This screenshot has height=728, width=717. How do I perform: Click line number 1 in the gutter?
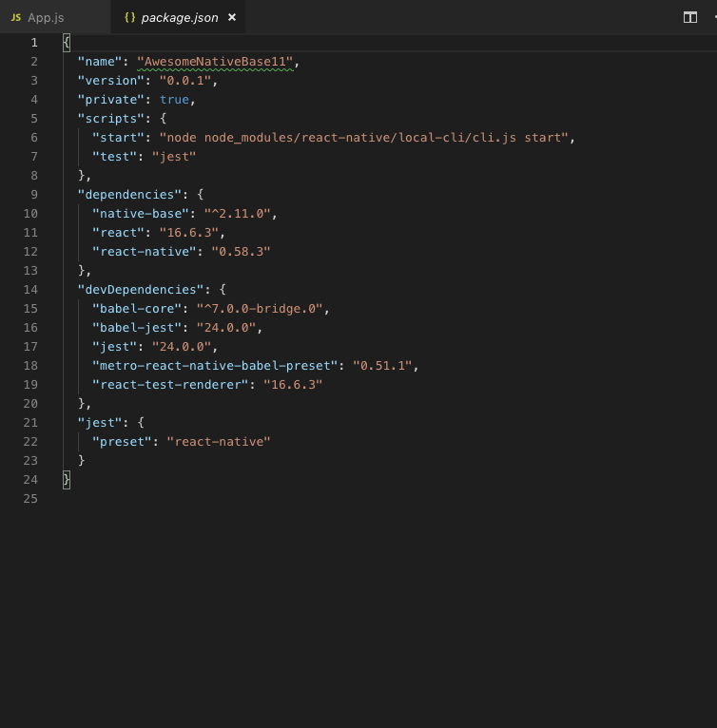click(x=34, y=43)
